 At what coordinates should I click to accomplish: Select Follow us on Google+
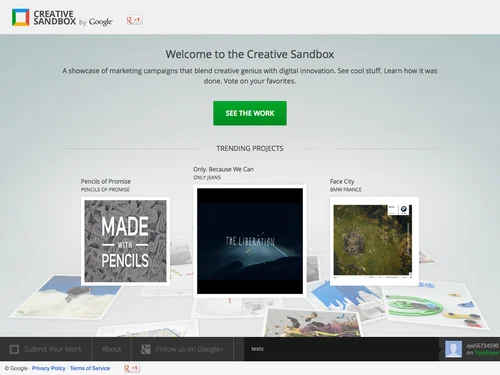182,349
